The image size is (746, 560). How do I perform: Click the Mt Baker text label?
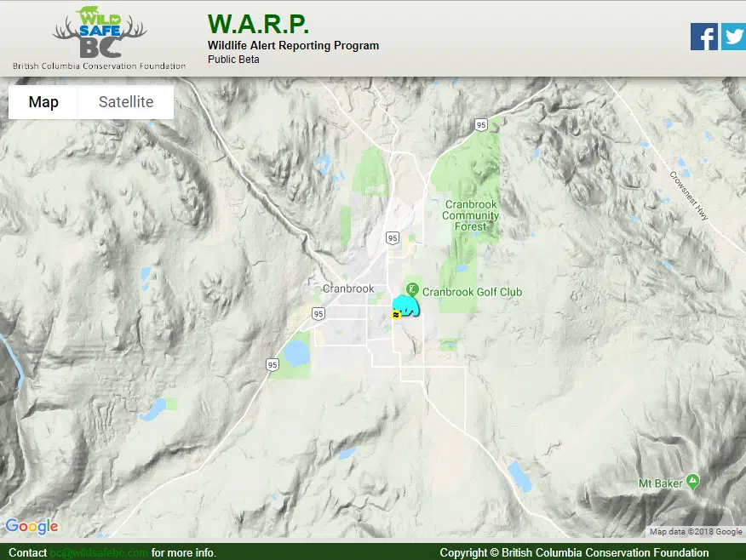(660, 483)
